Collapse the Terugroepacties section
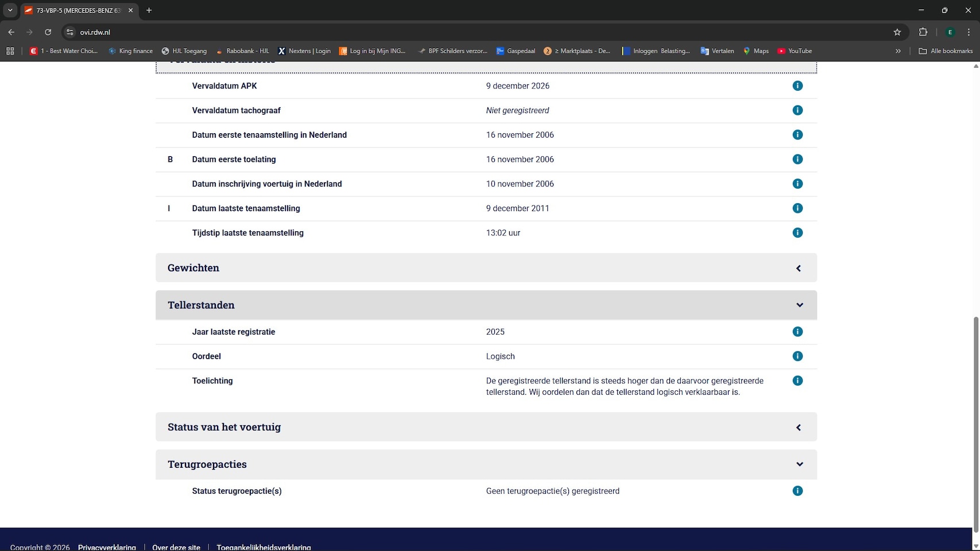Viewport: 980px width, 551px height. coord(486,464)
